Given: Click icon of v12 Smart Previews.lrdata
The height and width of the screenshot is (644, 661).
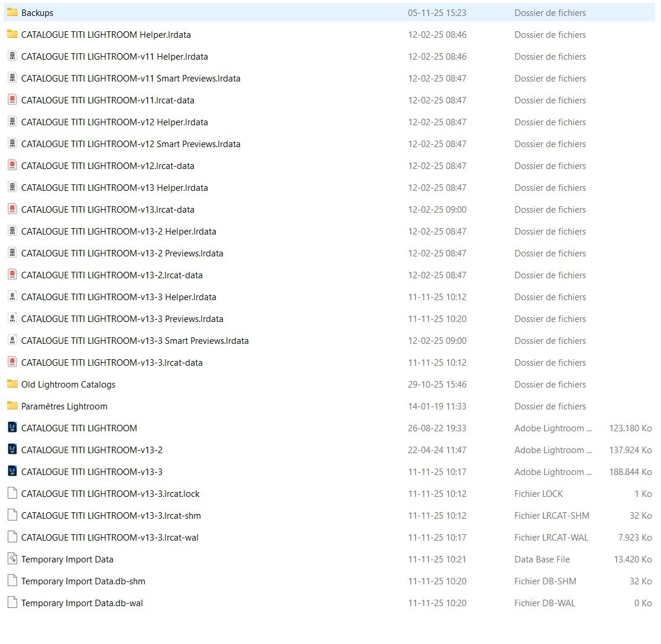Looking at the screenshot, I should [12, 144].
